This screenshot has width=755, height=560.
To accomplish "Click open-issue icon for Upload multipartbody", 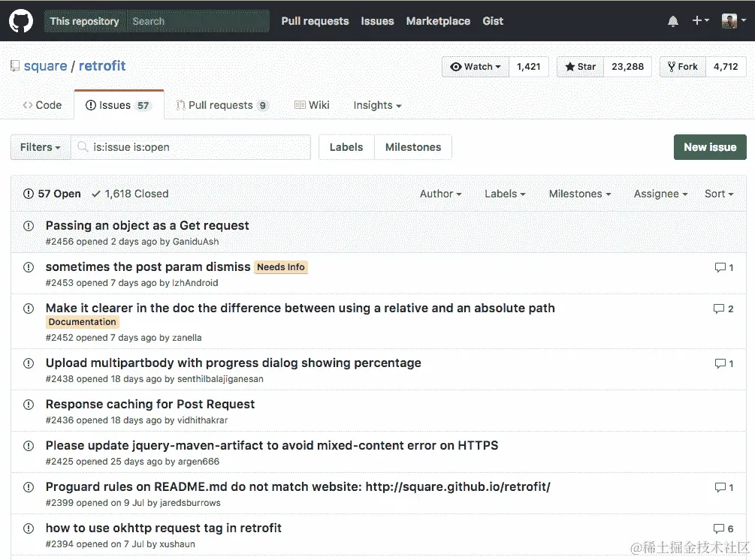I will [29, 363].
